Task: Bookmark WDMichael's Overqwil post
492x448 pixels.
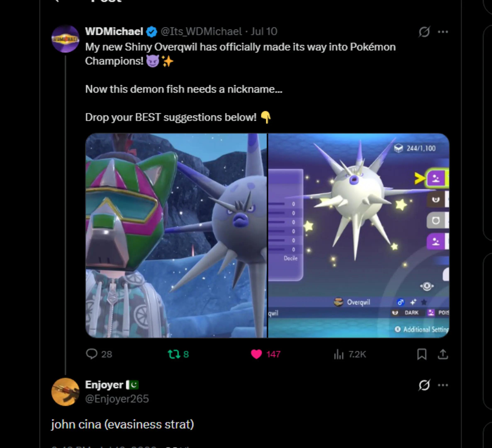Action: (x=422, y=354)
